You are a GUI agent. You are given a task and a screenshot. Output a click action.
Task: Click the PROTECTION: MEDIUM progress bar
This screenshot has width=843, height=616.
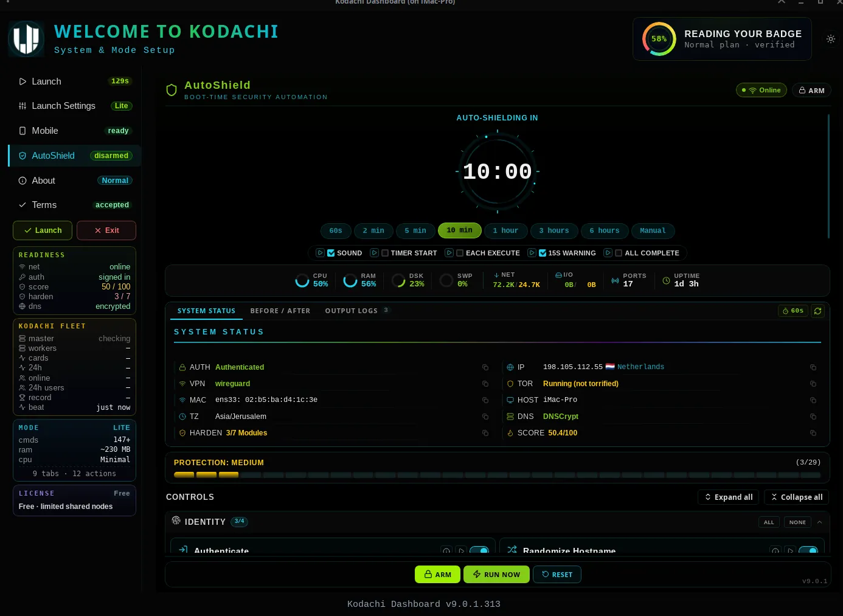(497, 475)
